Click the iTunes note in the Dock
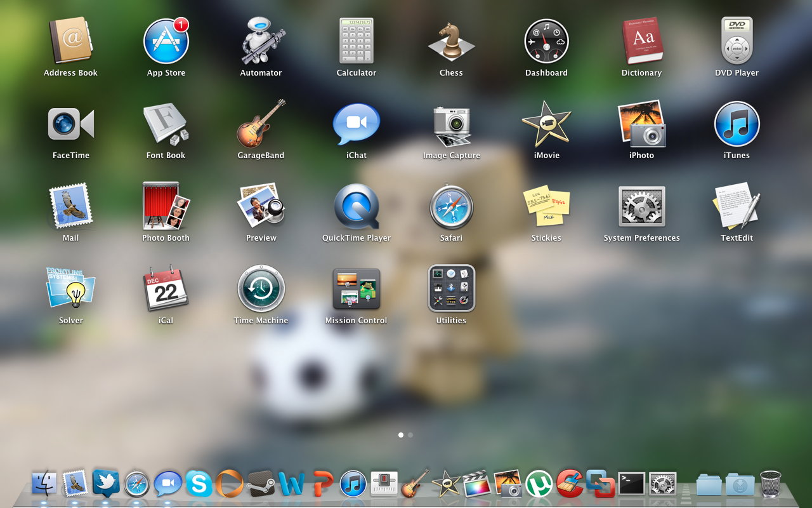Viewport: 812px width, 508px height. [353, 485]
